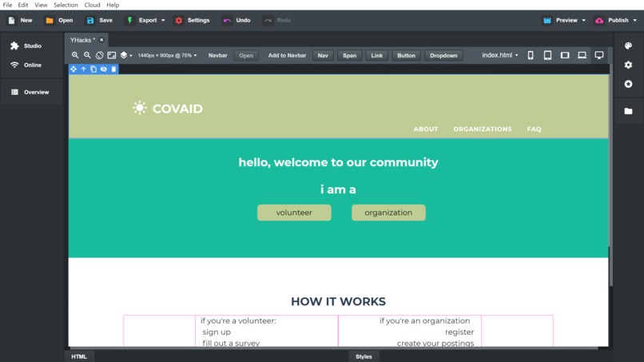
Task: Switch to tablet portrait preview size
Action: (547, 55)
